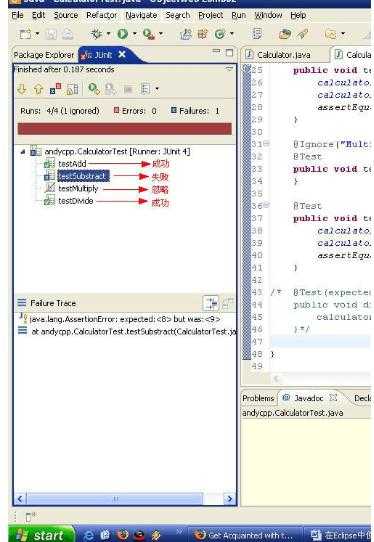Launch Debug with the bug icon
This screenshot has width=374, height=542.
(x=96, y=34)
